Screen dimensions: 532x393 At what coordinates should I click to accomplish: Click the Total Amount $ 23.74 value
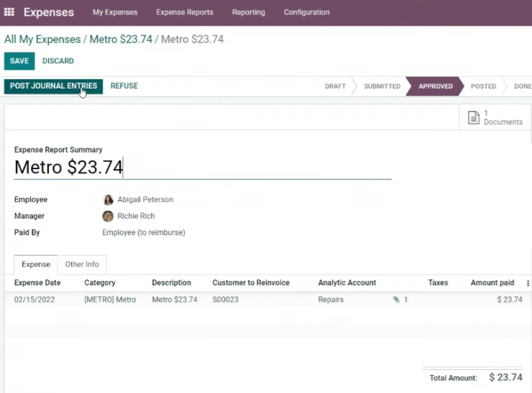pyautogui.click(x=505, y=377)
